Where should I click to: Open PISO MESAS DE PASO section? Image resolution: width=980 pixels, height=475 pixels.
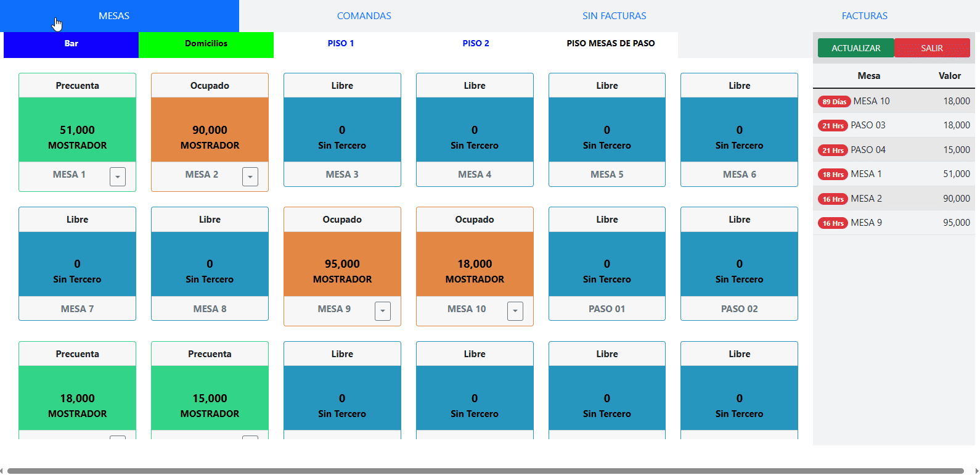(x=610, y=44)
